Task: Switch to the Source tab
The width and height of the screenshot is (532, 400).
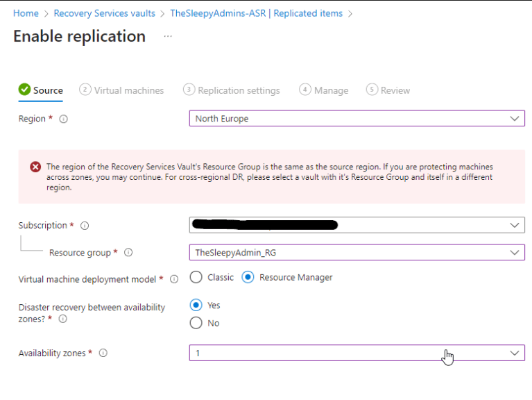Action: 41,90
